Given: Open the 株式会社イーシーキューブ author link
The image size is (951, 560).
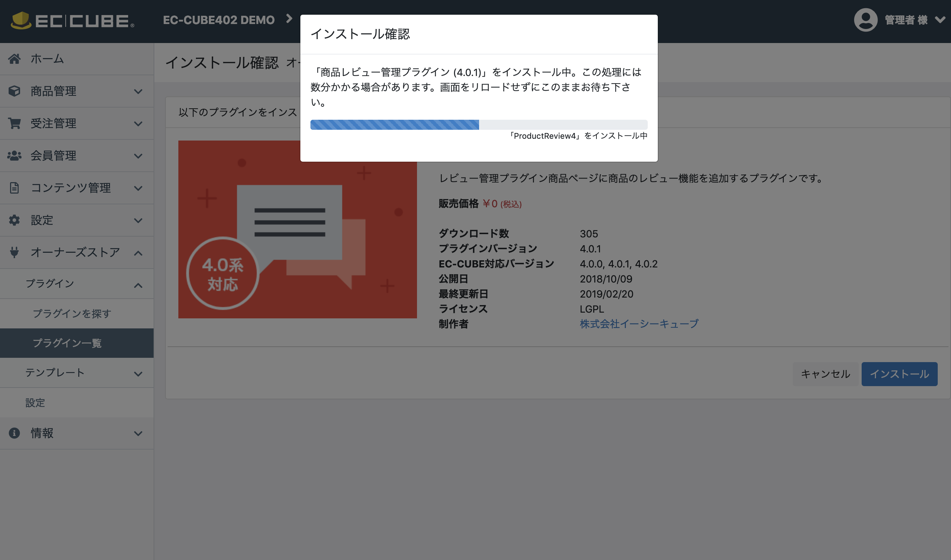Looking at the screenshot, I should 639,324.
